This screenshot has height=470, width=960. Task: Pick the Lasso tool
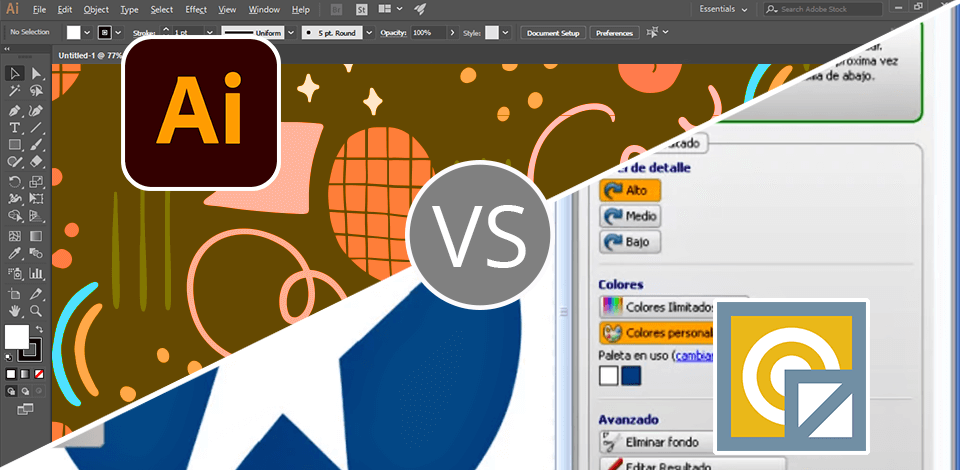click(x=36, y=91)
